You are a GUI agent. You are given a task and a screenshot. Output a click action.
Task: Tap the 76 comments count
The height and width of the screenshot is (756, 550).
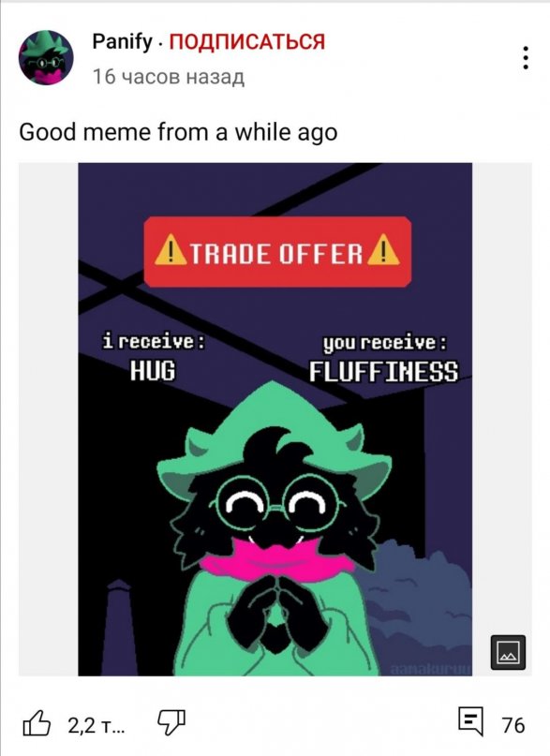(513, 725)
